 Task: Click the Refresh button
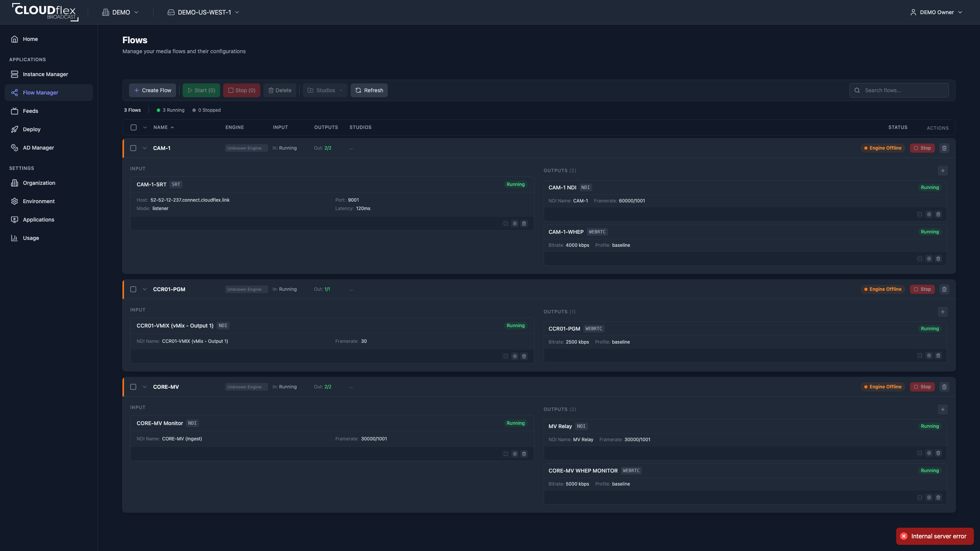coord(369,90)
